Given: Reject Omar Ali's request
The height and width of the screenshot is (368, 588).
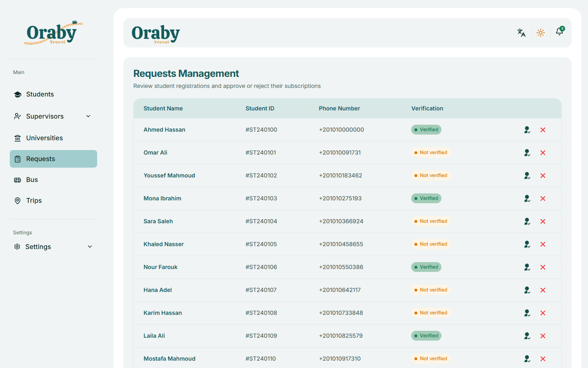Looking at the screenshot, I should tap(543, 153).
